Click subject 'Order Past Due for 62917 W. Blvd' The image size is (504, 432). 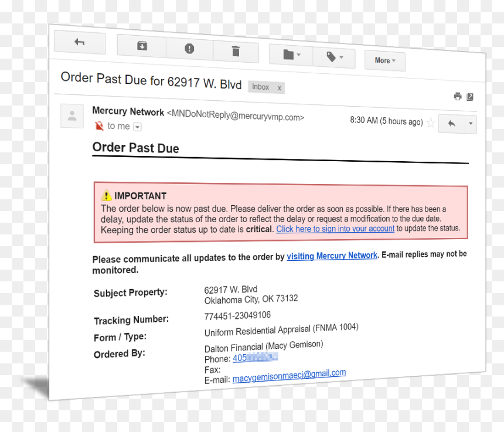[x=151, y=80]
